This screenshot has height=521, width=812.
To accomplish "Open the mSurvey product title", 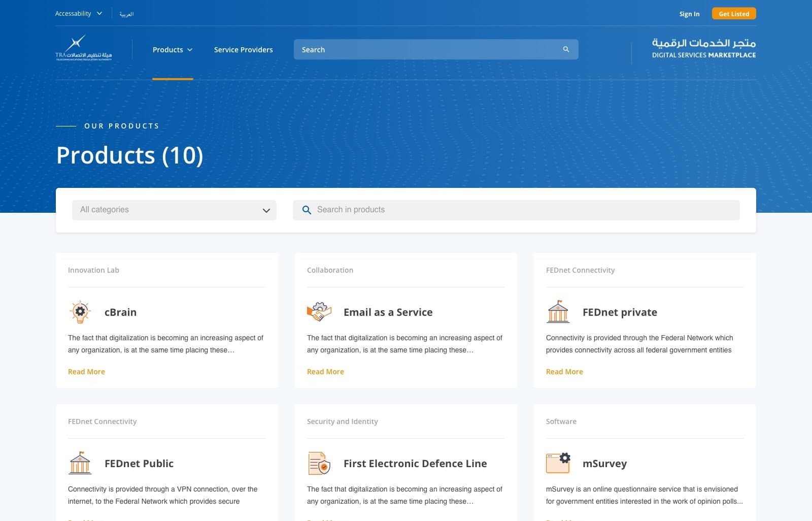I will [x=604, y=464].
